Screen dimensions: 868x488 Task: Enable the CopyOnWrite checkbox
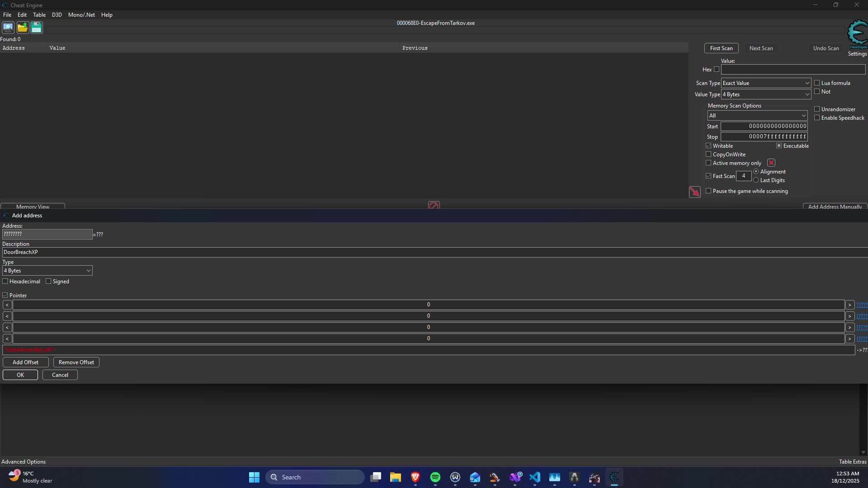click(x=708, y=155)
